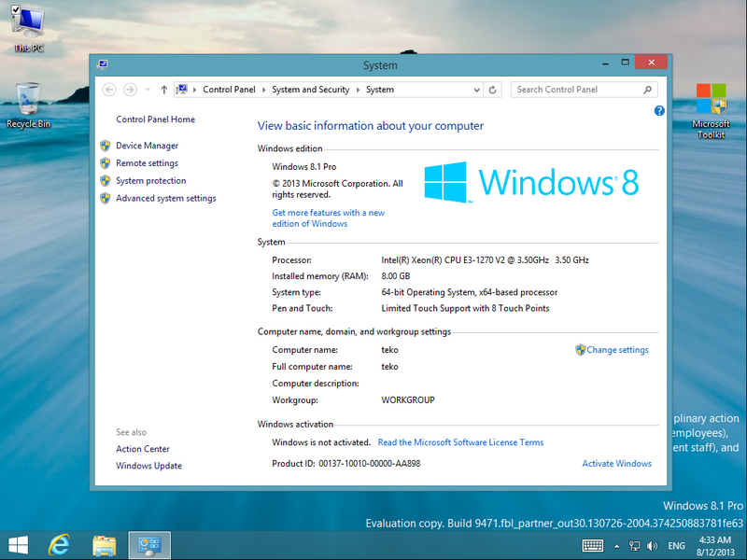Click shield icon beside Advanced system settings
747x560 pixels.
point(106,199)
